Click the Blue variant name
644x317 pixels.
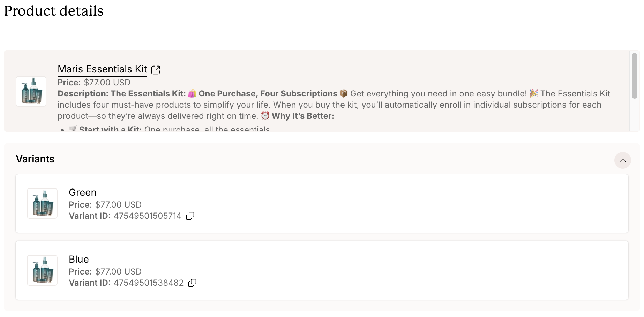pyautogui.click(x=79, y=260)
